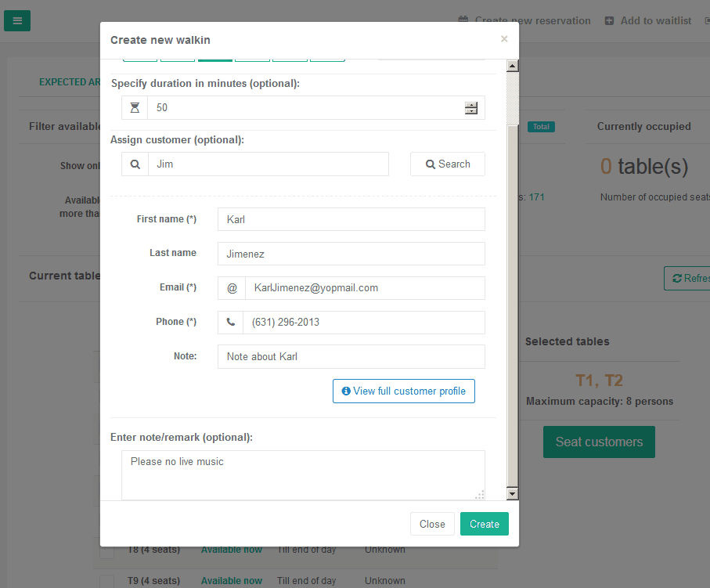The image size is (710, 588).
Task: Close the Create new walkin dialog (X)
Action: pos(504,39)
